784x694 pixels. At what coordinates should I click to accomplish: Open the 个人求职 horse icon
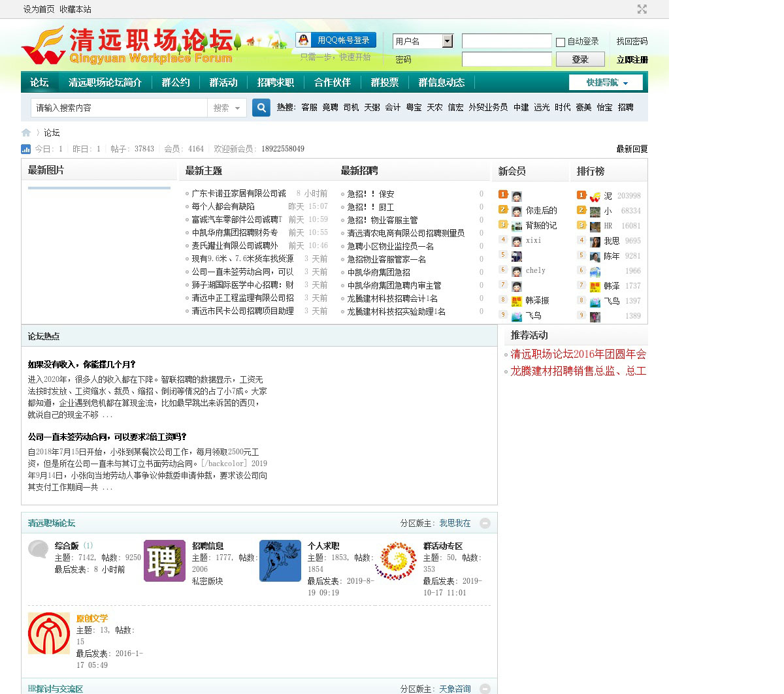pyautogui.click(x=280, y=561)
